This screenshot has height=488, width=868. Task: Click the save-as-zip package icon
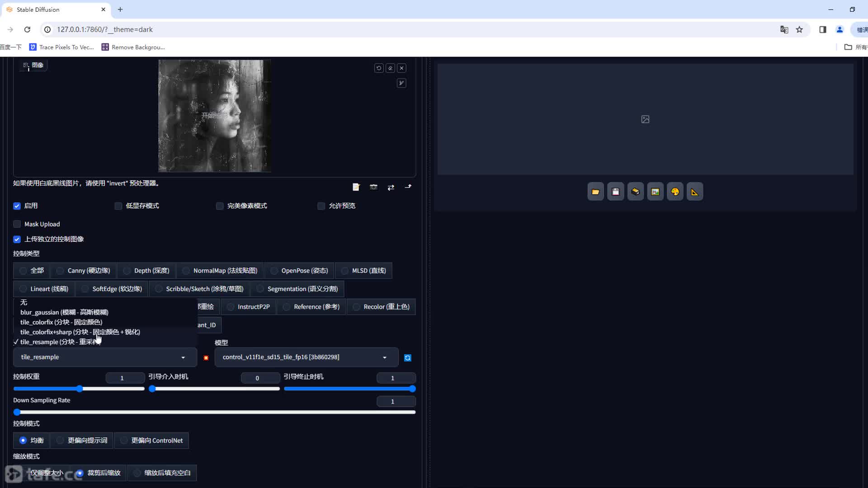pos(635,192)
